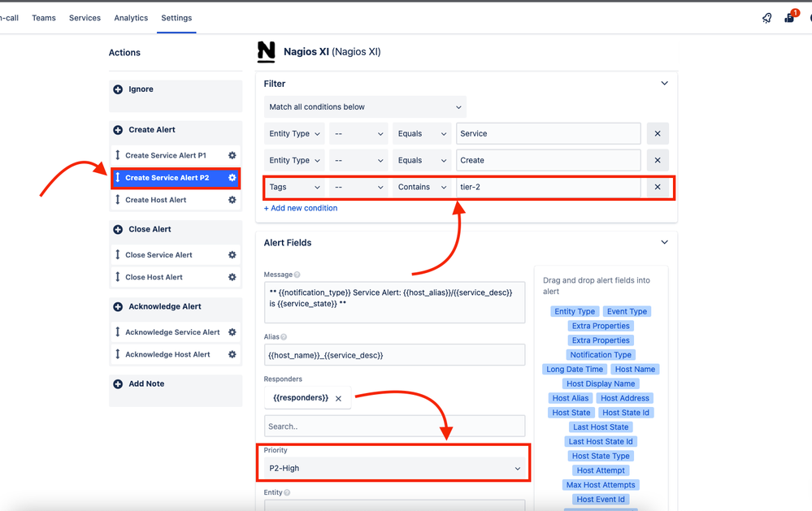Go to Analytics tab
Screen dimensions: 812x511
point(131,18)
